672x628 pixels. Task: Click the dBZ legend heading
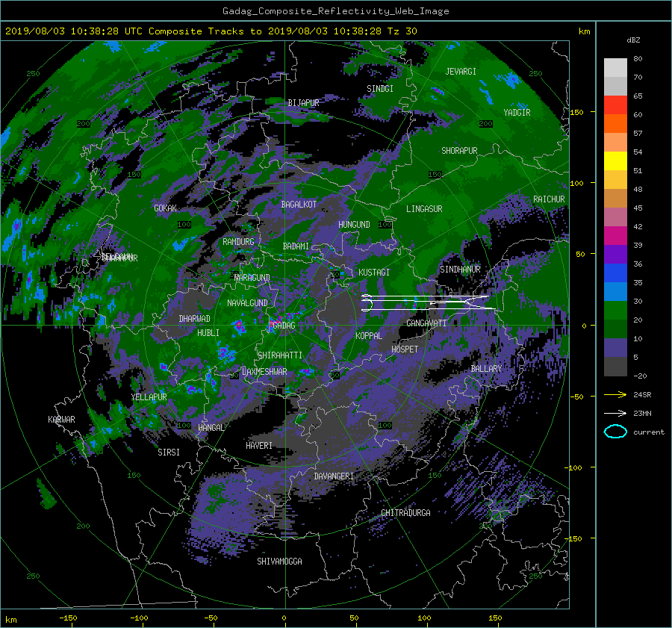[633, 40]
